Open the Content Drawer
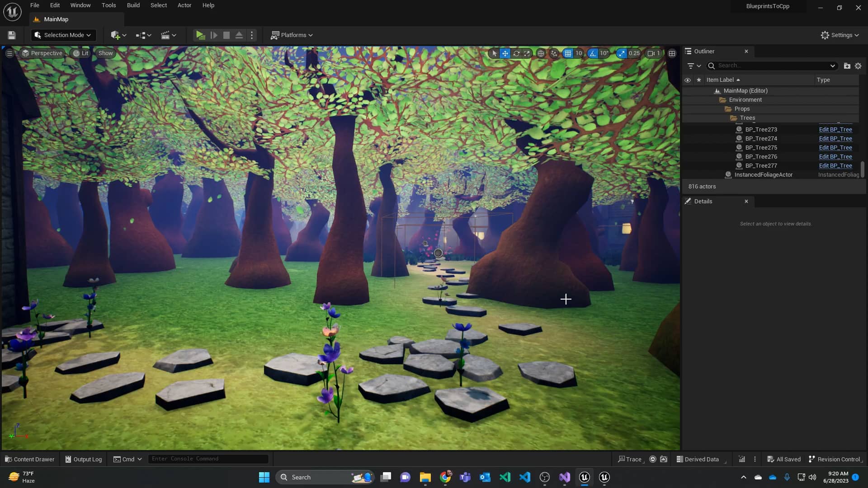Screen dimensions: 868x488 (30, 459)
